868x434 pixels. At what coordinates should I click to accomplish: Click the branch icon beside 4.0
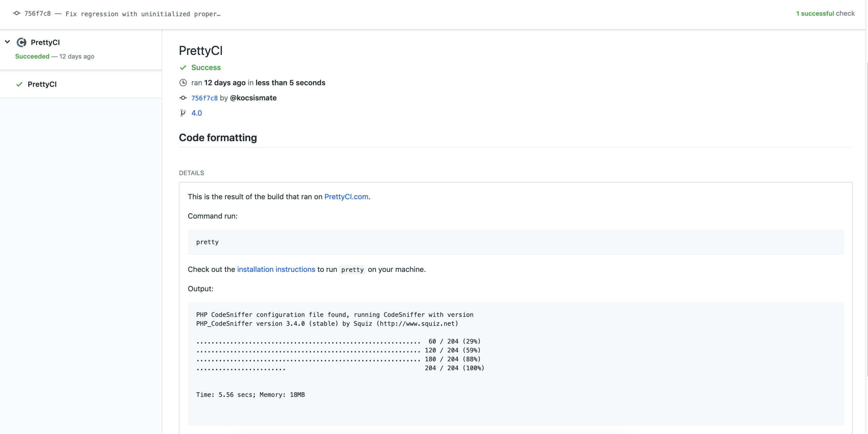pyautogui.click(x=183, y=113)
